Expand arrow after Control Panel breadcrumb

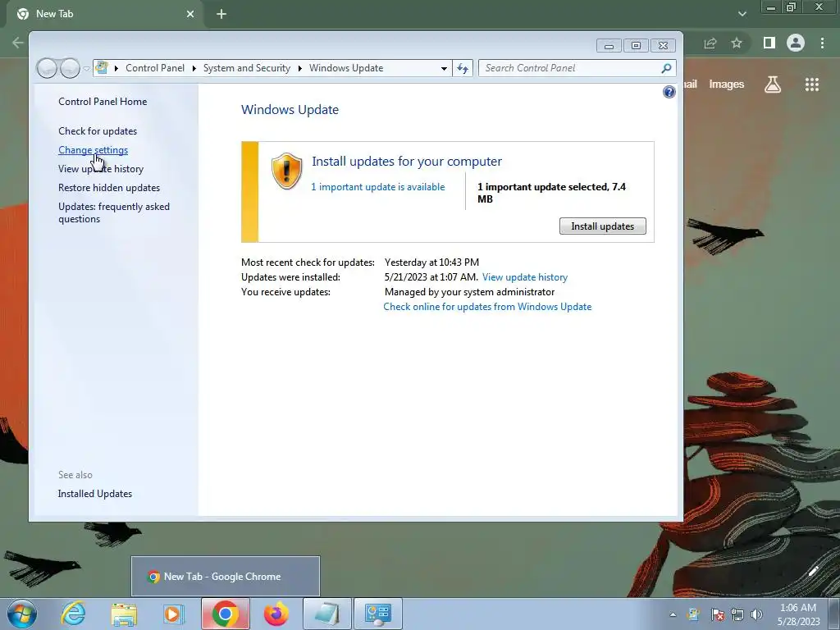pos(194,69)
